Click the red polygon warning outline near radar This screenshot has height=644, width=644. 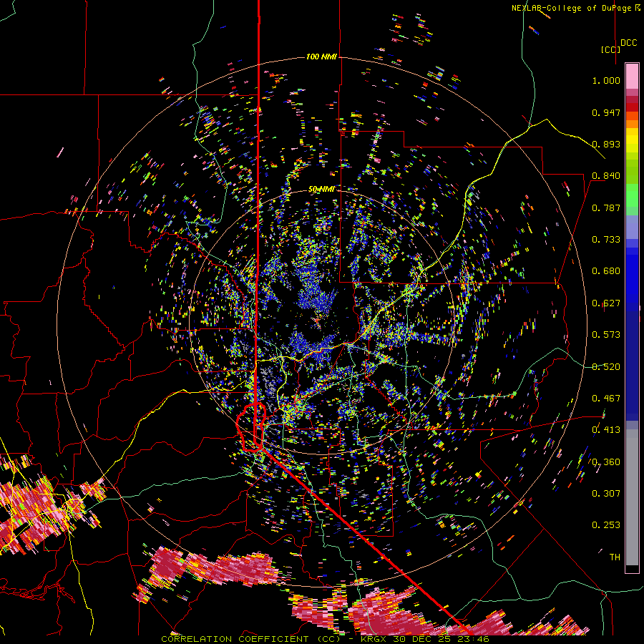pyautogui.click(x=252, y=427)
